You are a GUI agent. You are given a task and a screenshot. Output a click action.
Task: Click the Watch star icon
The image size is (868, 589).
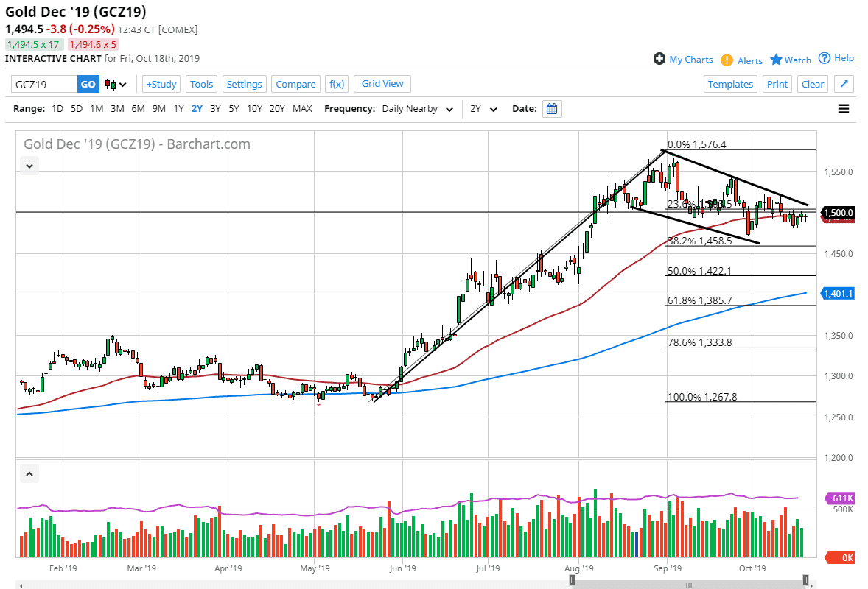(776, 60)
